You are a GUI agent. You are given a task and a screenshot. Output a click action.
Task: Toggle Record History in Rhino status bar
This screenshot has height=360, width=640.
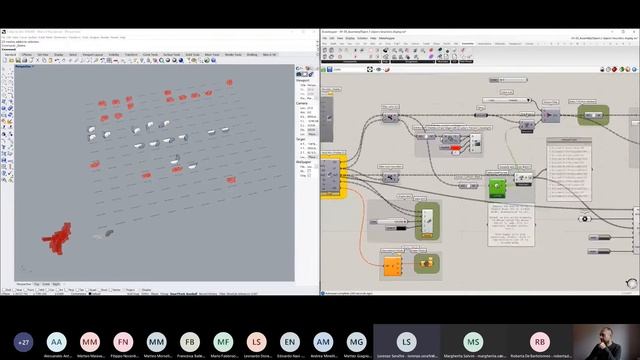coord(208,293)
